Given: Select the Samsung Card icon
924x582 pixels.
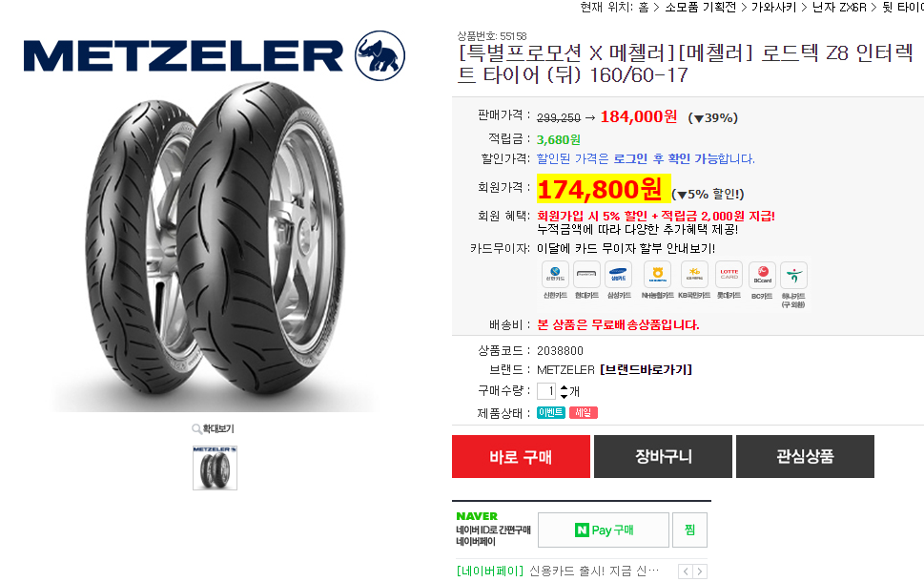Looking at the screenshot, I should pos(618,276).
